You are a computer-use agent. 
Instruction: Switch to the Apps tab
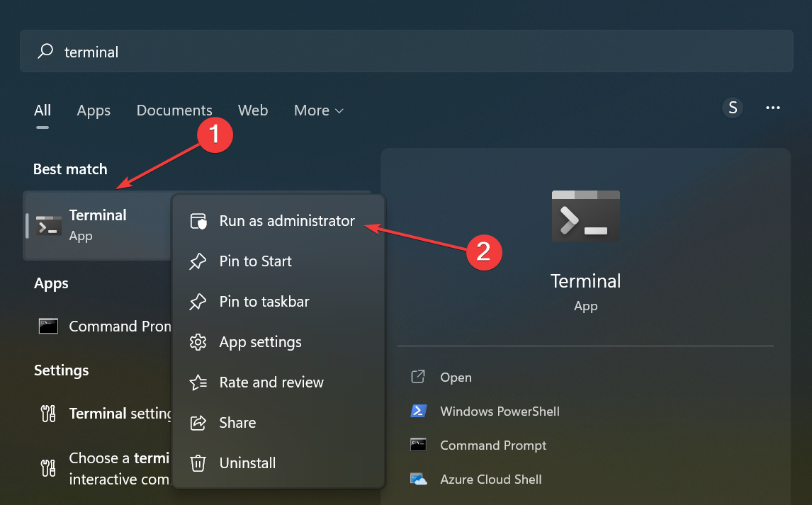[x=94, y=110]
